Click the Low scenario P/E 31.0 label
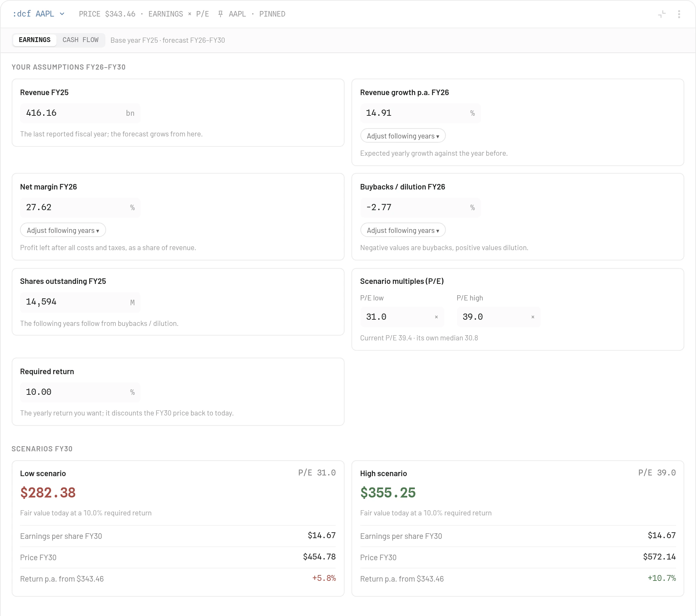This screenshot has height=616, width=696. 317,473
